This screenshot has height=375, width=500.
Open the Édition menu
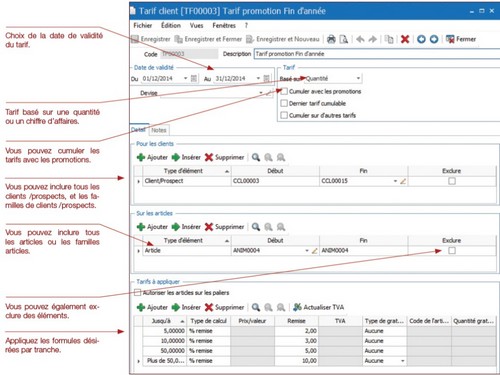click(171, 26)
